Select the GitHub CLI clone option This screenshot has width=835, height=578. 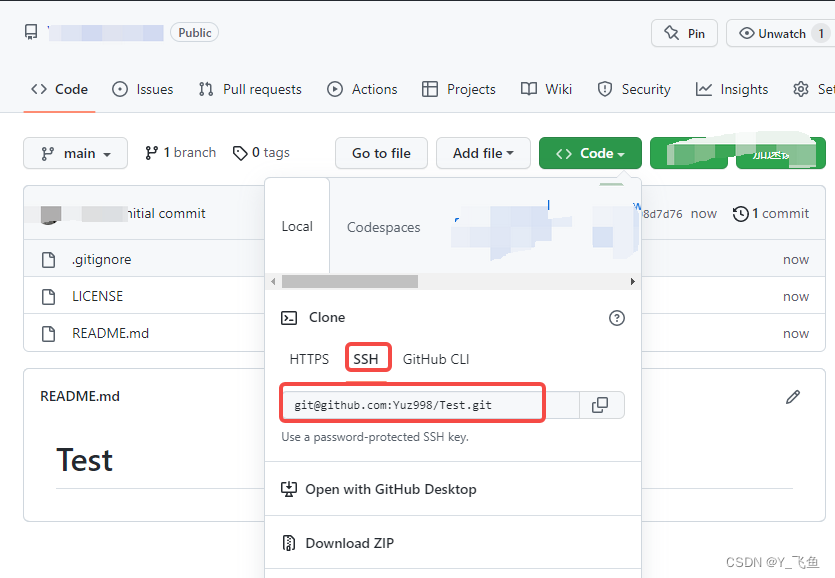click(436, 359)
